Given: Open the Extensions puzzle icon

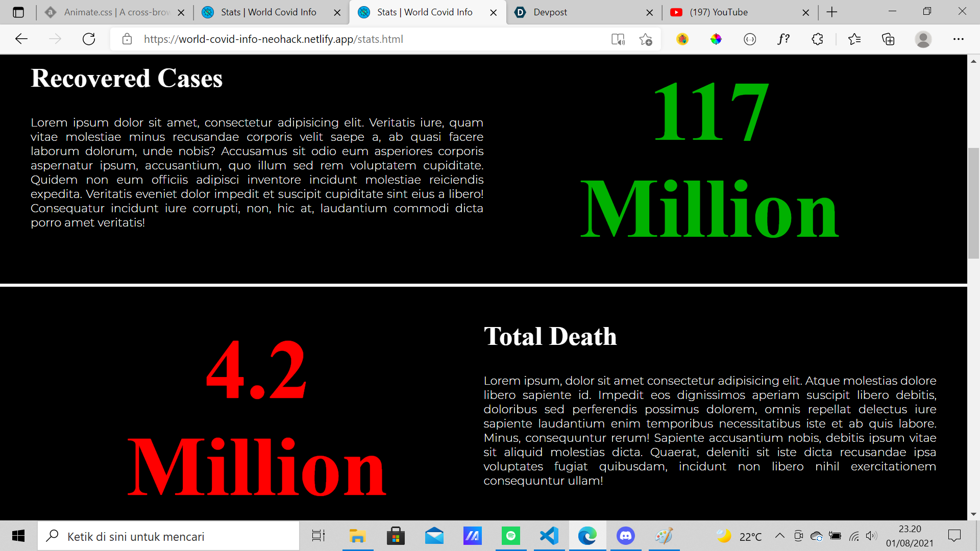Looking at the screenshot, I should (817, 39).
